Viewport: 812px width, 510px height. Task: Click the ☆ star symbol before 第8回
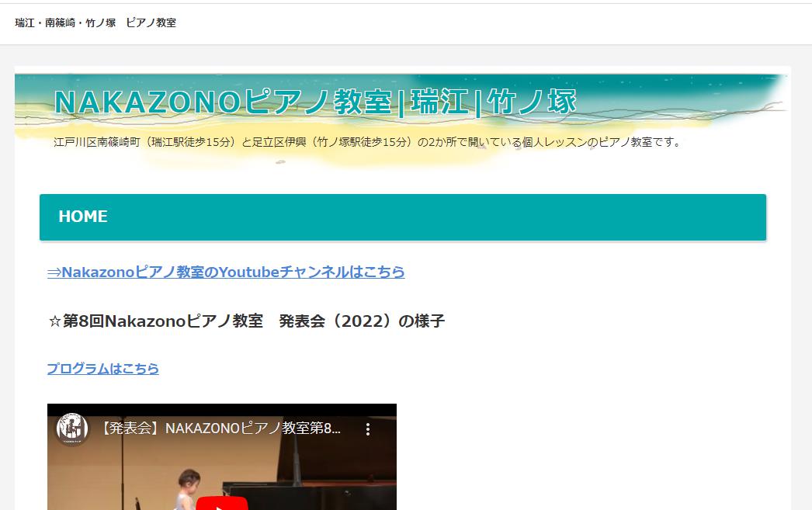54,321
